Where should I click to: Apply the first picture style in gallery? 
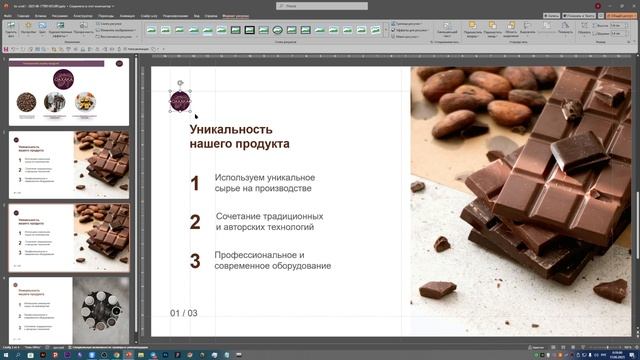pyautogui.click(x=151, y=30)
